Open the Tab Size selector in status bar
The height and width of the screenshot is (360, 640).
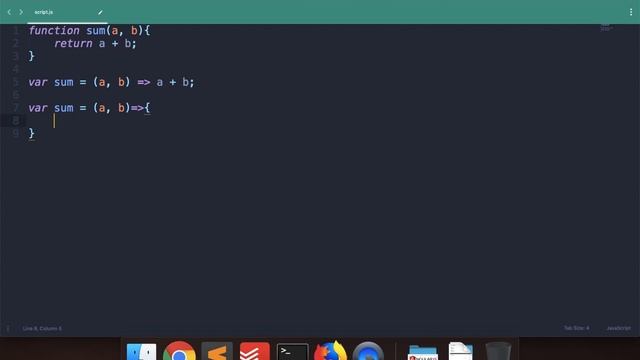(576, 328)
